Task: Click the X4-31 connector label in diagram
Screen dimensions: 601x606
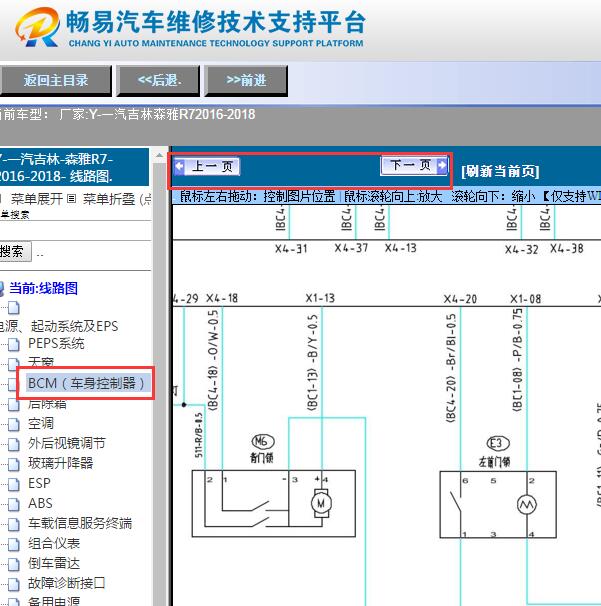Action: 291,249
